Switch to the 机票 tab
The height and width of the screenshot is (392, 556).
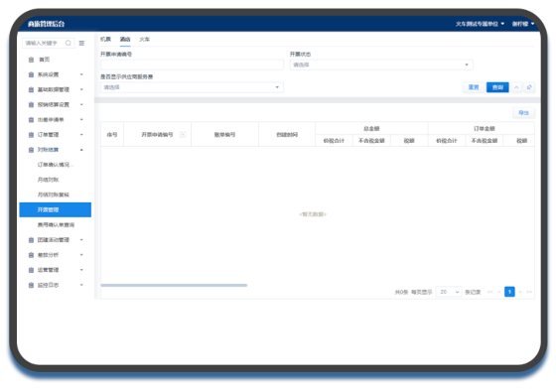click(x=105, y=40)
